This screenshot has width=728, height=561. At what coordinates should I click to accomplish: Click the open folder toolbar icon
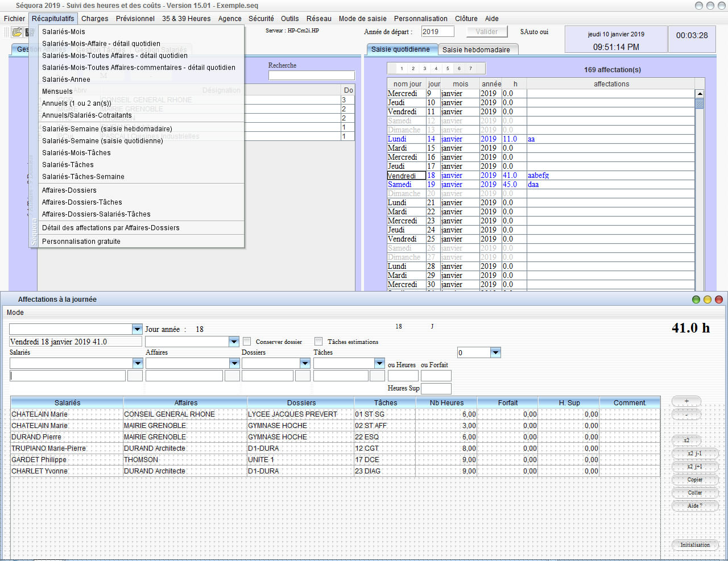point(17,32)
